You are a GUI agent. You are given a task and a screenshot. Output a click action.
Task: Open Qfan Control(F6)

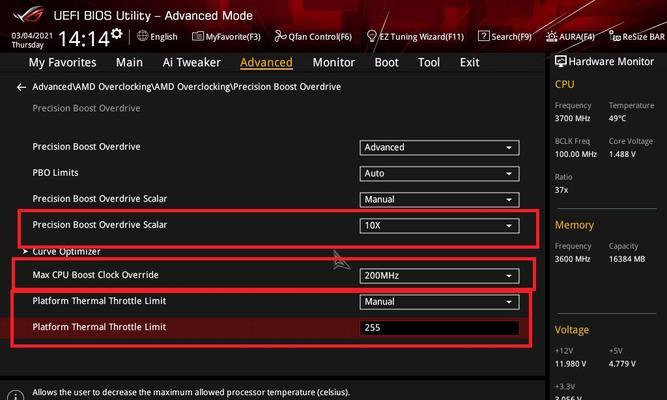click(x=313, y=37)
